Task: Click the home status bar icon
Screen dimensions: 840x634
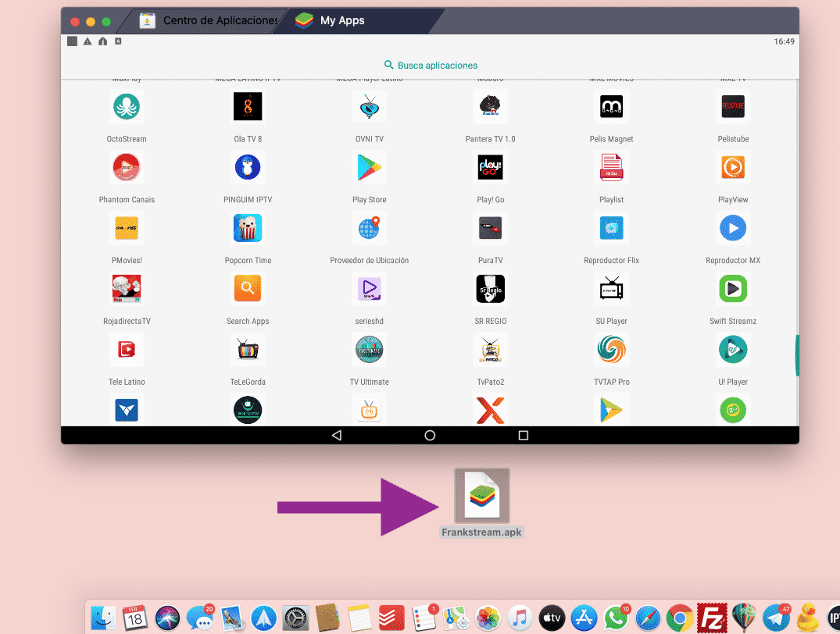Action: click(x=103, y=41)
